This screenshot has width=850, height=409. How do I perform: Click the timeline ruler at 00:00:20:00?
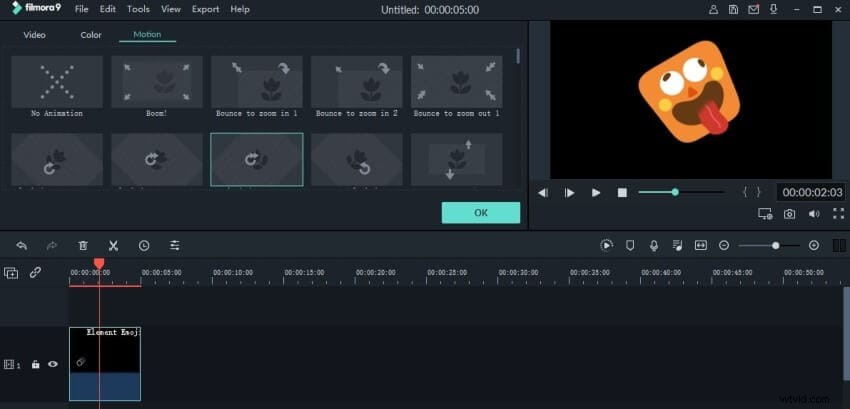pos(376,273)
